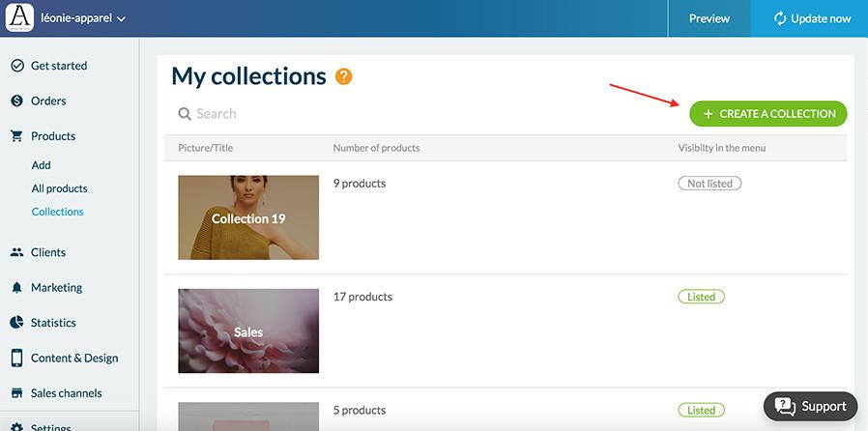Open the Collections submenu item
The height and width of the screenshot is (431, 868).
(x=57, y=212)
